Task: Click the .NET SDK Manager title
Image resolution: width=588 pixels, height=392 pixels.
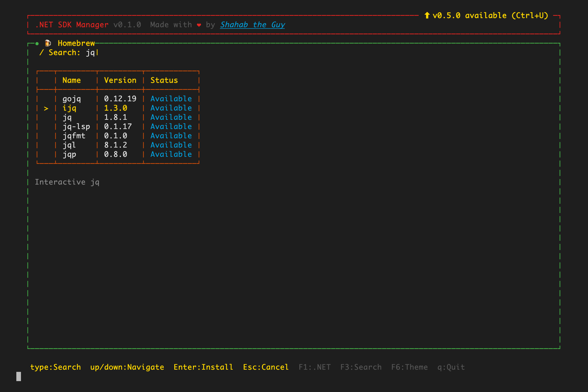Action: [72, 25]
